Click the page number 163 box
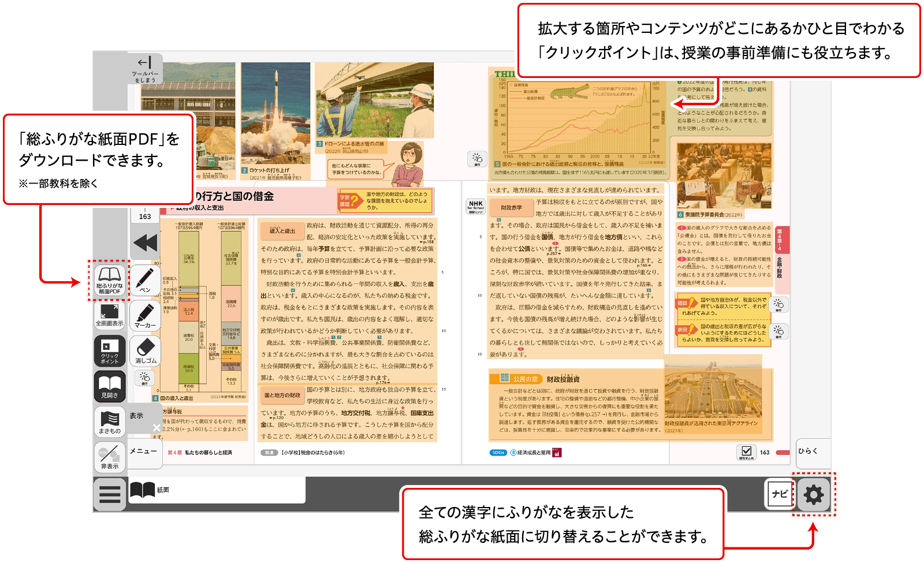Viewport: 924px width, 563px height. 145,217
